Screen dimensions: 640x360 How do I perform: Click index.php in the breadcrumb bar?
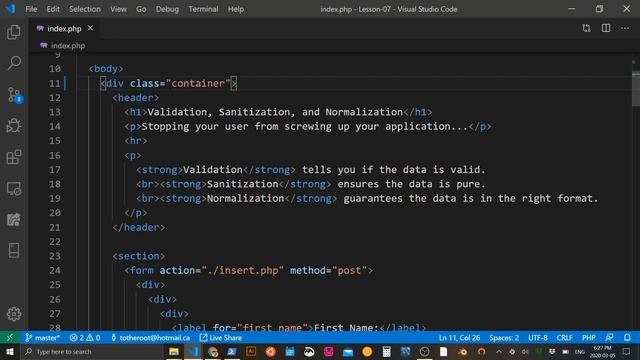(68, 45)
